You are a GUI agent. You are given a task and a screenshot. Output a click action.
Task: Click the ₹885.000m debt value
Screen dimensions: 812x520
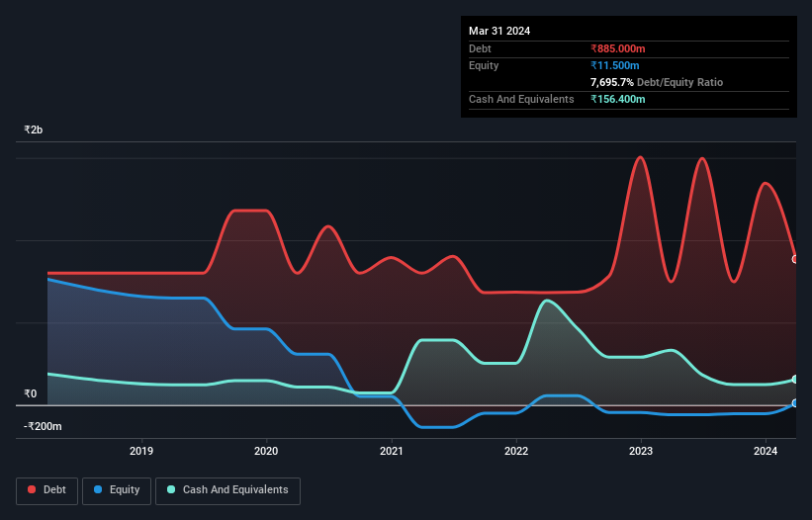coord(618,48)
